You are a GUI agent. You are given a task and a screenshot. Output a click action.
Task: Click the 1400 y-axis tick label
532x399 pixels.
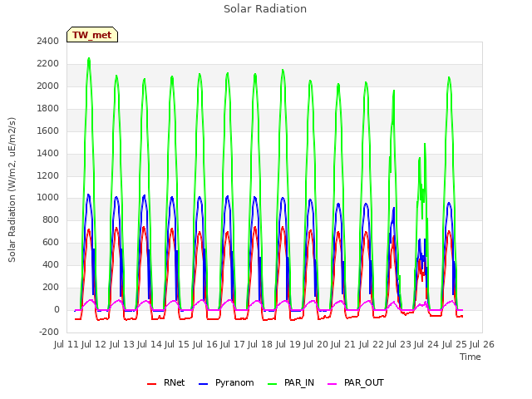(x=48, y=153)
